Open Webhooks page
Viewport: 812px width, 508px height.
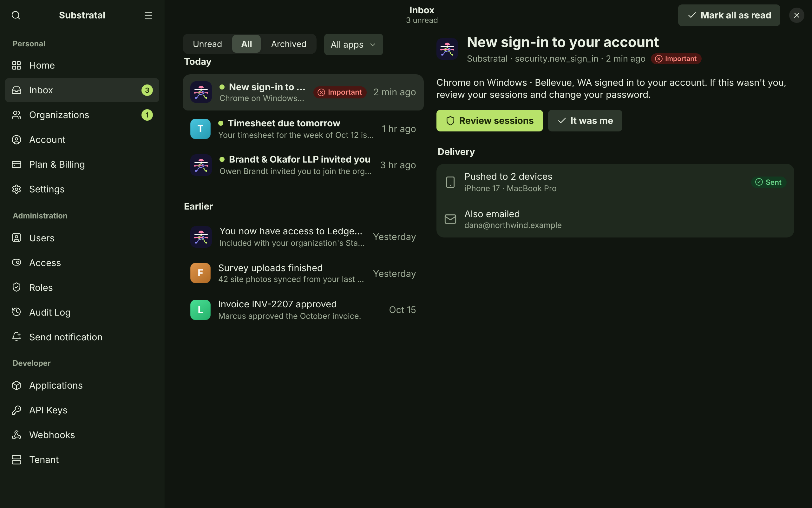[82, 435]
